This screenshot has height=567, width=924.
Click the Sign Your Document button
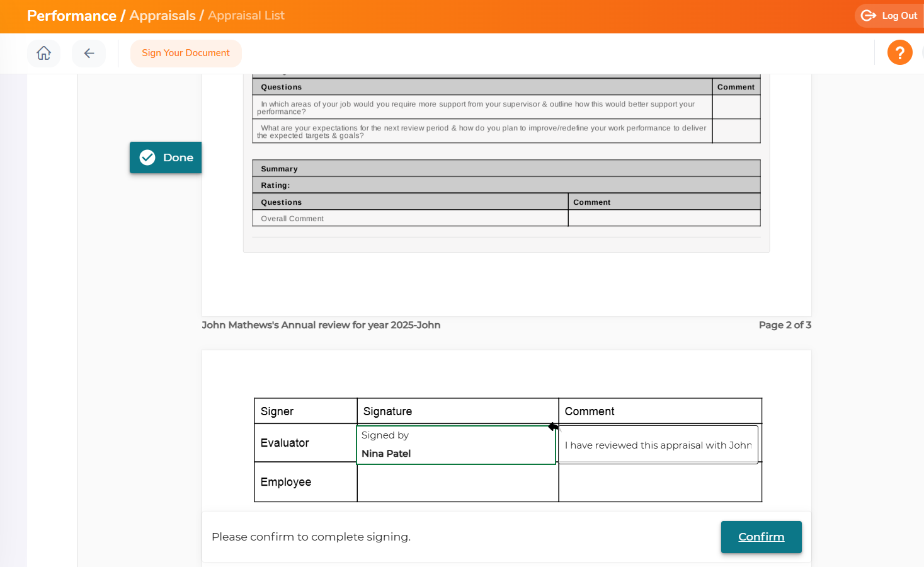(186, 54)
